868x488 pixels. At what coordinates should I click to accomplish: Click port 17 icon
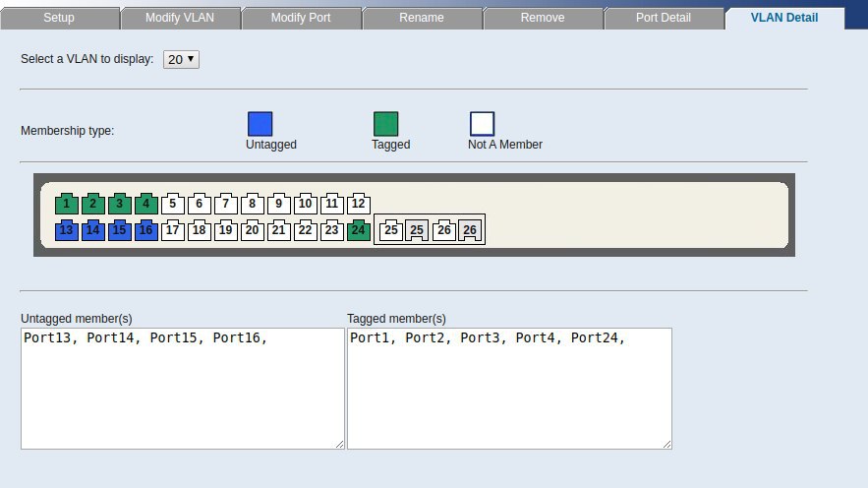pos(173,230)
